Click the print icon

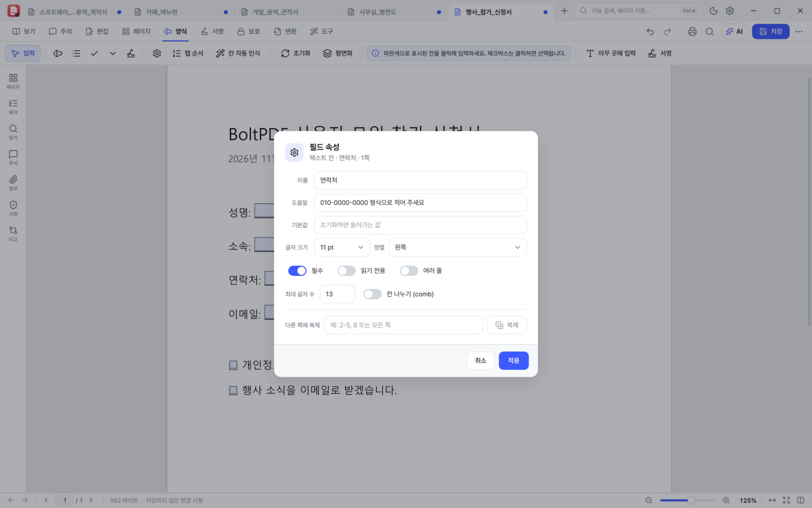coord(692,31)
